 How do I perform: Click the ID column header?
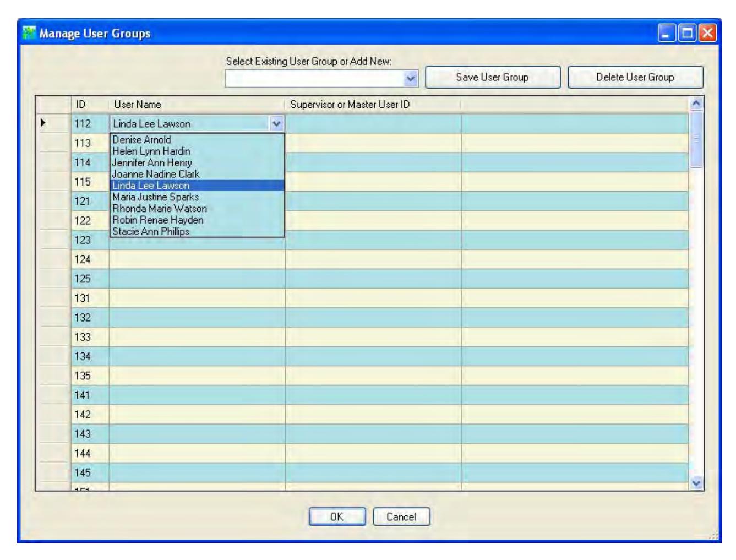click(90, 105)
